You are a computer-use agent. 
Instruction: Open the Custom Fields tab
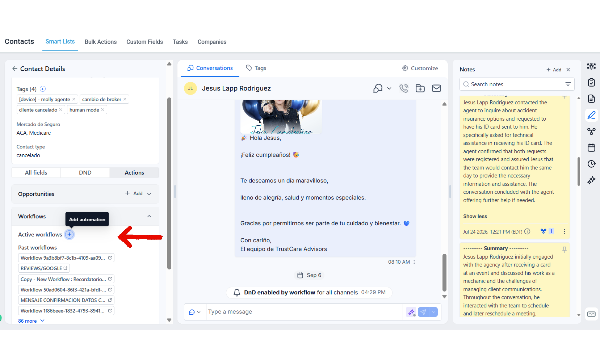[x=144, y=42]
